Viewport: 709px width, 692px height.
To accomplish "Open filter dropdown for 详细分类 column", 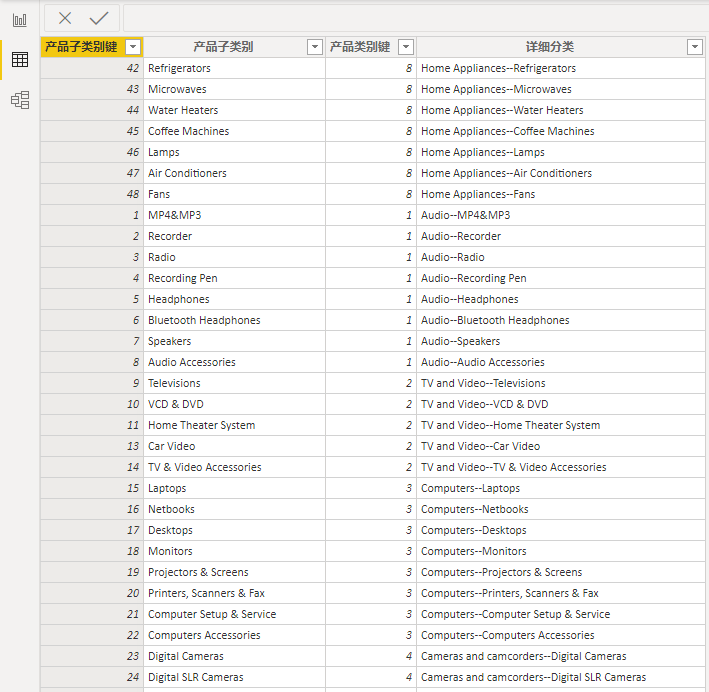I will click(x=695, y=47).
